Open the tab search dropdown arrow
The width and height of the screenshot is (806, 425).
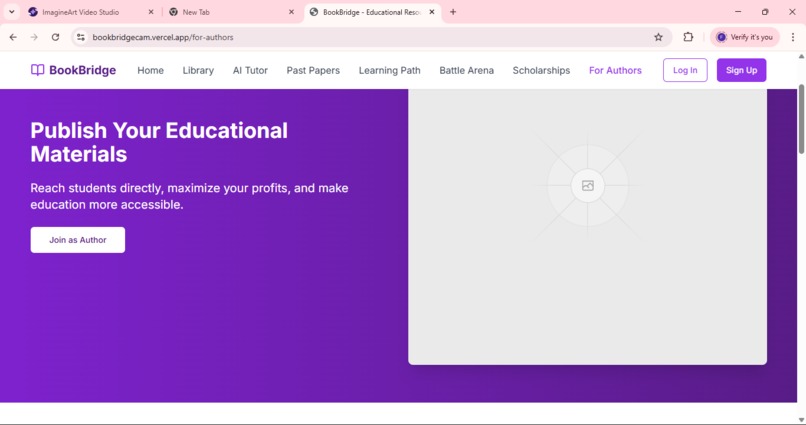(12, 12)
